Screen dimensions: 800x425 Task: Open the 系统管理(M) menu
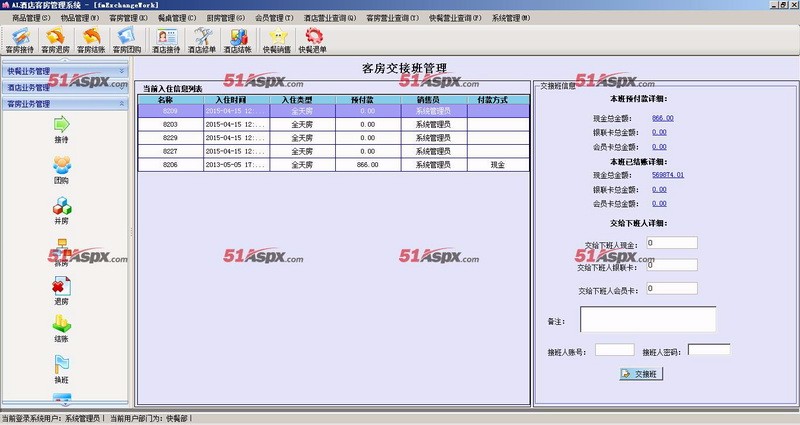tap(511, 18)
